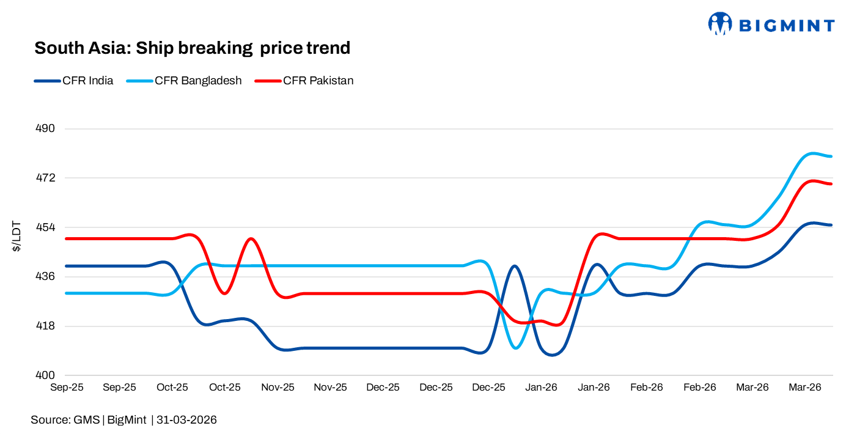Hide the CFR Bangladesh series via legend label
The width and height of the screenshot is (868, 434).
[198, 81]
